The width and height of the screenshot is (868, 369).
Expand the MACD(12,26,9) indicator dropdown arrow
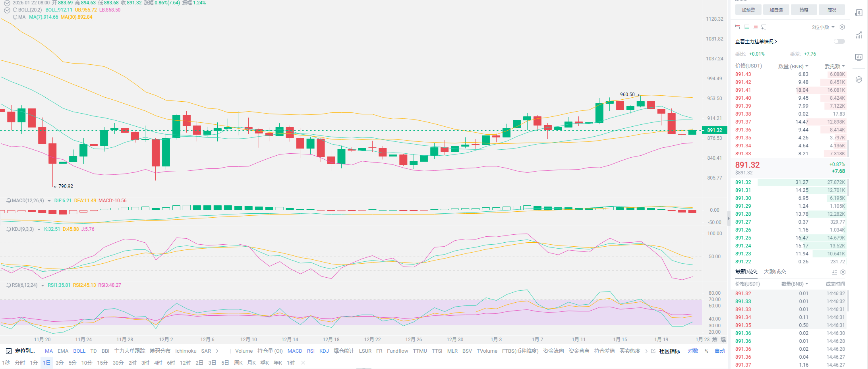pos(49,201)
